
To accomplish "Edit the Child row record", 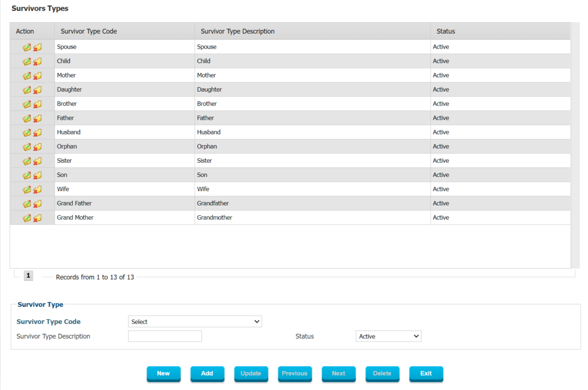I will (x=27, y=62).
